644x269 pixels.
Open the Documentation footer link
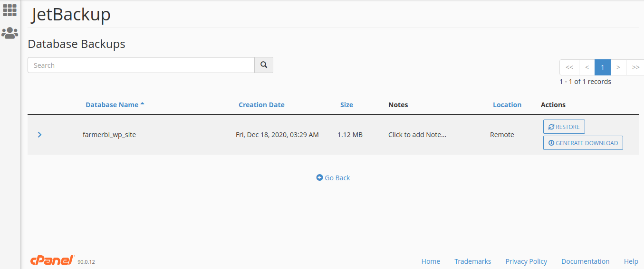[x=586, y=261]
